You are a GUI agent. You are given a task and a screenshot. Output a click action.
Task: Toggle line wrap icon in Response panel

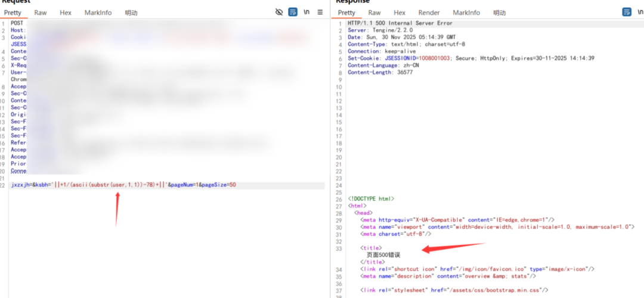[x=627, y=12]
